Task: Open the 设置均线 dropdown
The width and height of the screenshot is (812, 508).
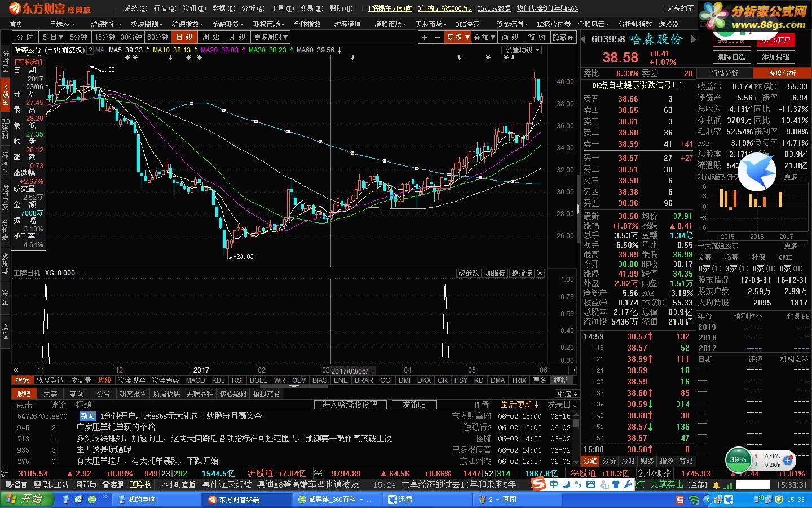Action: tap(522, 50)
